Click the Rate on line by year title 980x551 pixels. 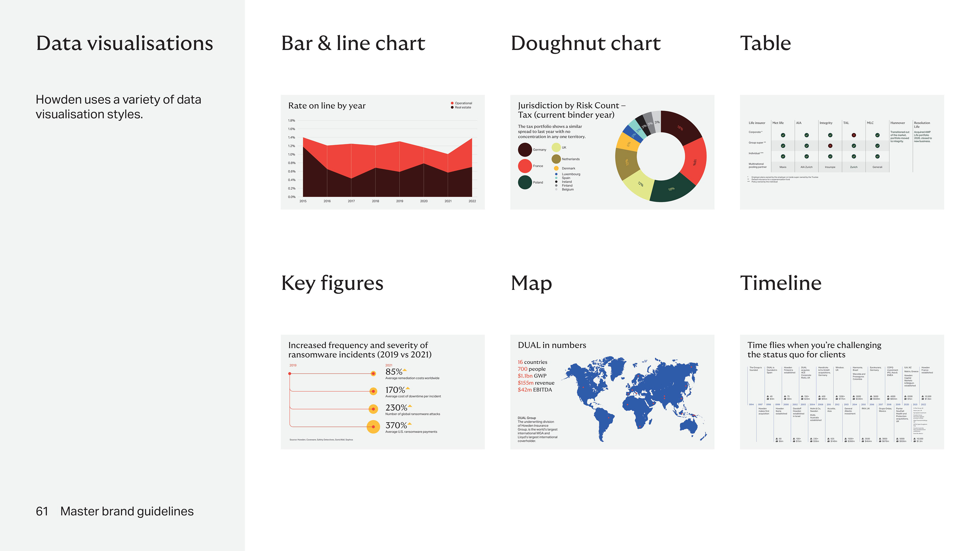[326, 106]
